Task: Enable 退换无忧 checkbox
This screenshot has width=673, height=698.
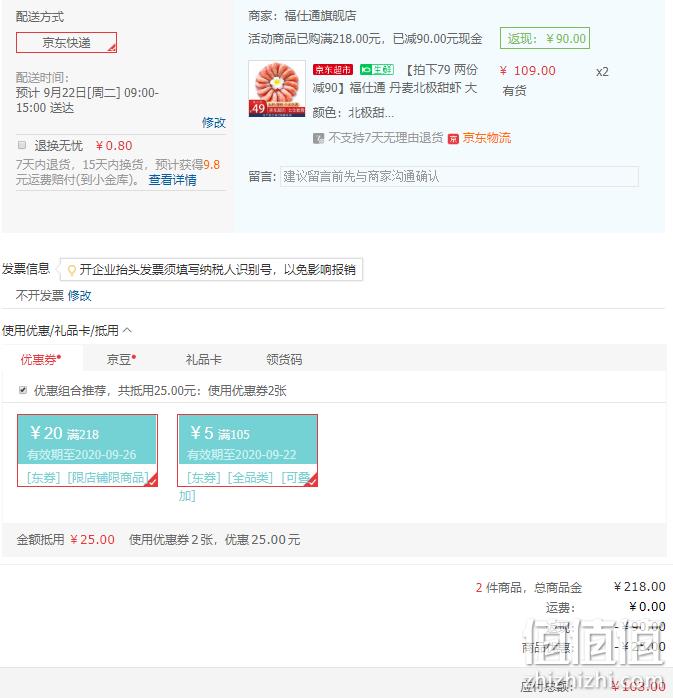Action: coord(21,145)
